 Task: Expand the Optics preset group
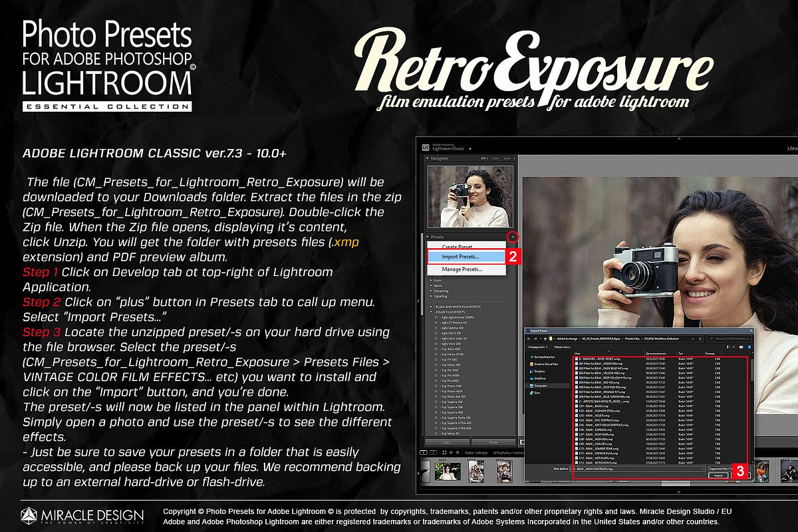(x=438, y=286)
